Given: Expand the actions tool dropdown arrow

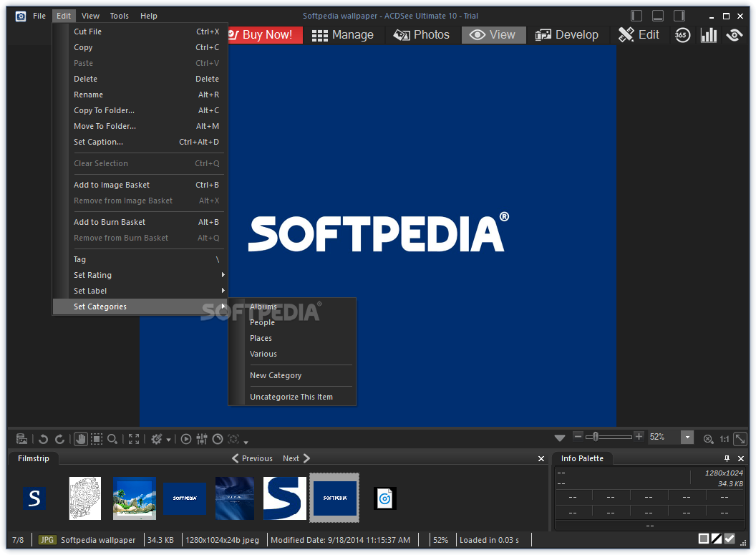Looking at the screenshot, I should [x=168, y=440].
